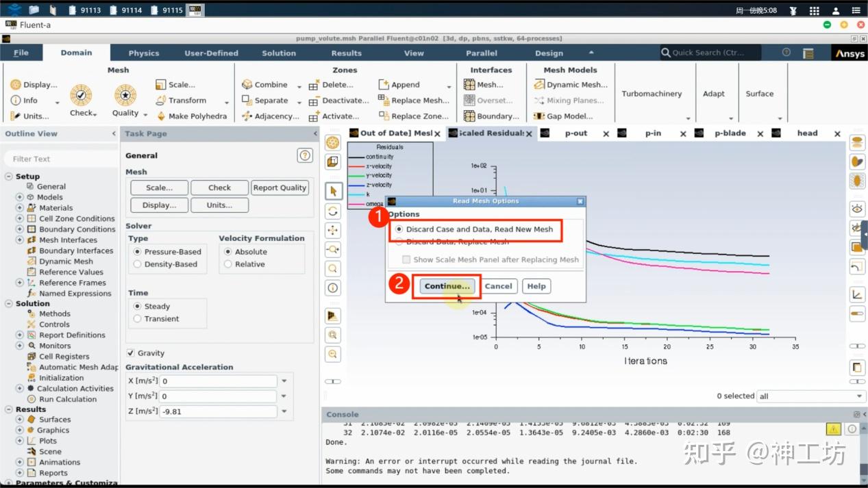Switch to the head graphics tab
This screenshot has width=868, height=488.
[x=807, y=133]
